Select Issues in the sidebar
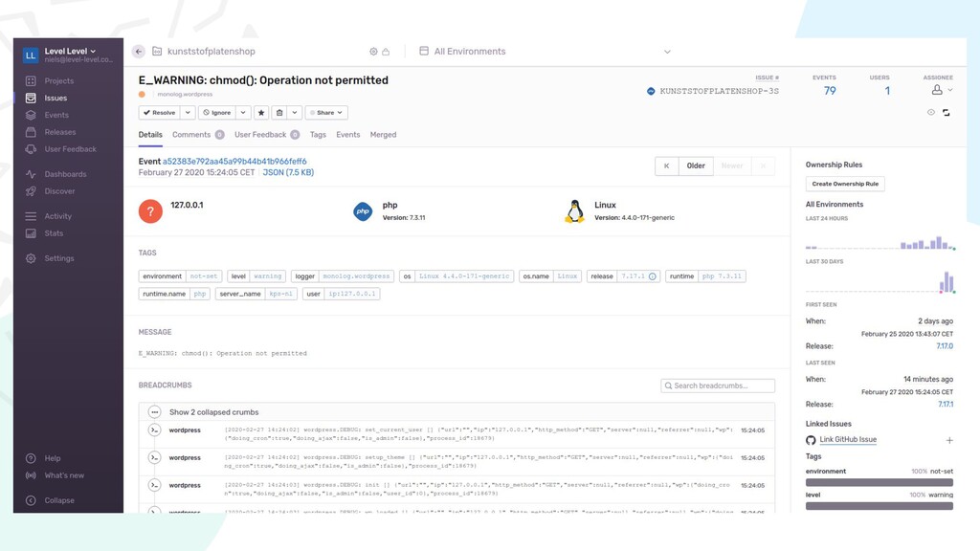This screenshot has width=980, height=551. click(x=56, y=99)
